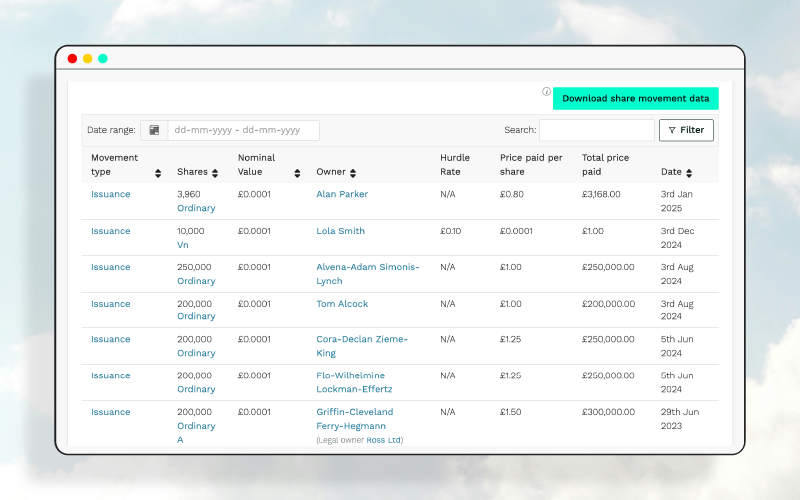Click the green window maximize dot

point(103,59)
